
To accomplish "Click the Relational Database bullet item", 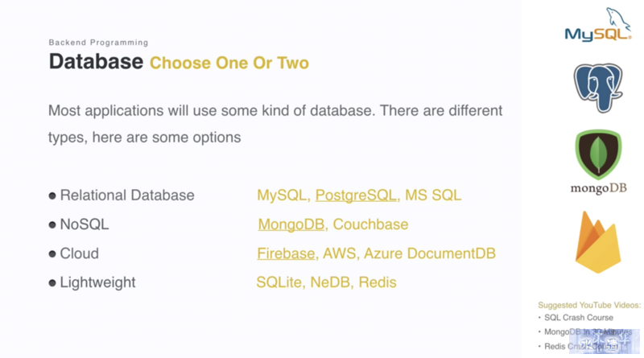I will click(x=122, y=195).
